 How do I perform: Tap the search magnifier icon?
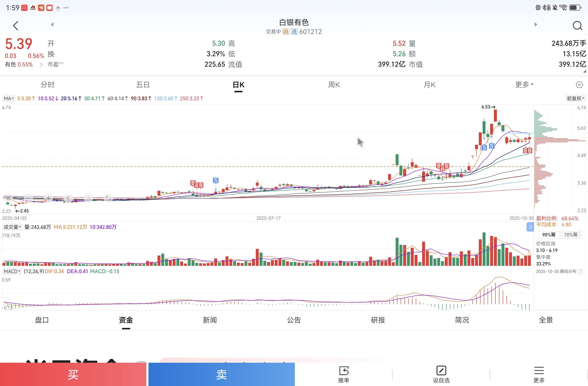tap(577, 25)
